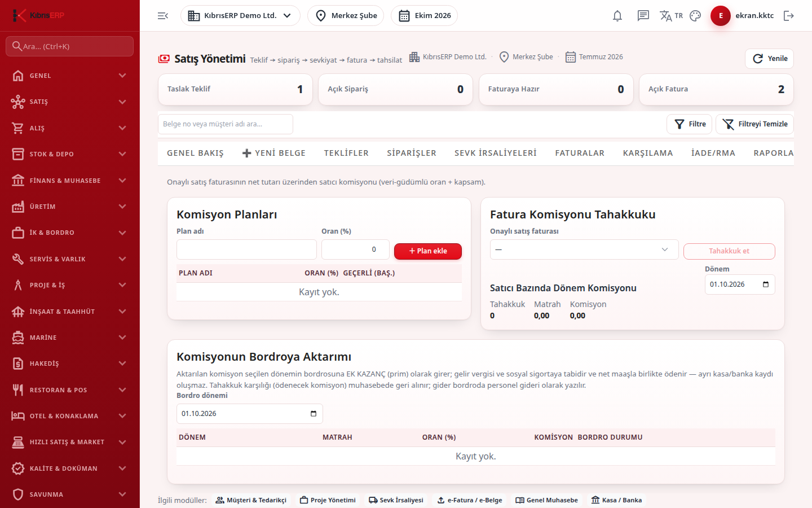Open the Filtre button
Screen dimensions: 812x508
pyautogui.click(x=690, y=124)
